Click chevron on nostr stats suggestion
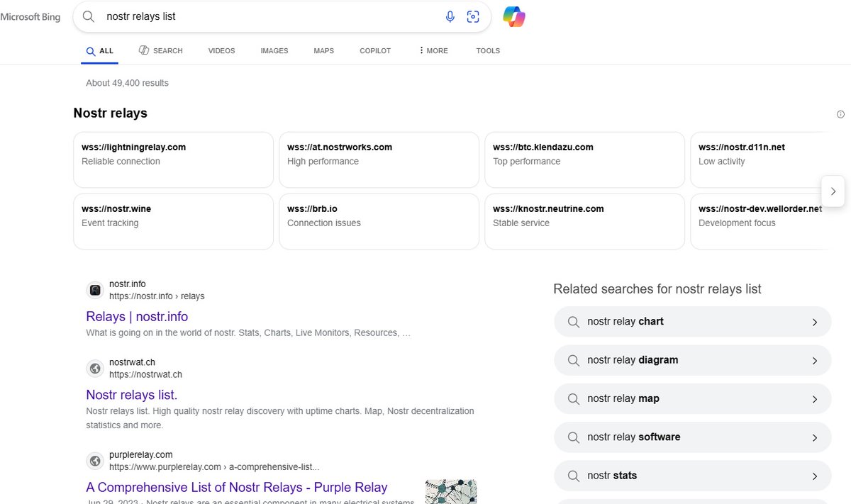 pyautogui.click(x=815, y=476)
